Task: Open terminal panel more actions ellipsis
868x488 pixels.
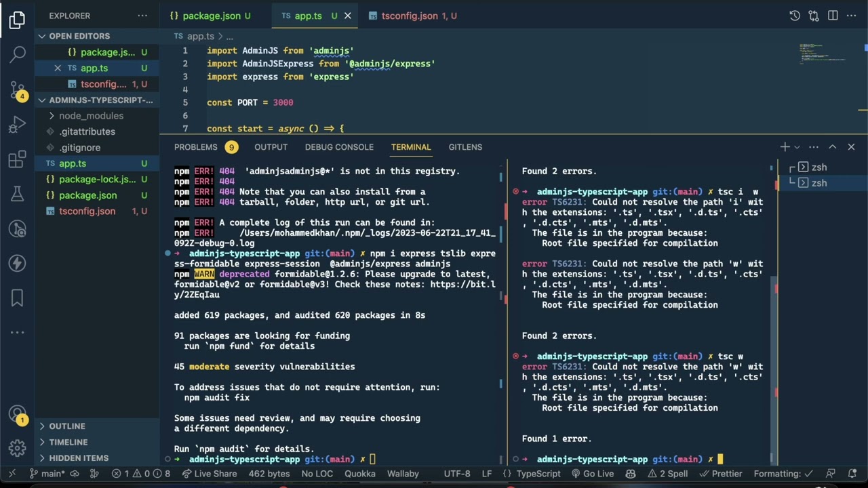Action: pos(814,147)
